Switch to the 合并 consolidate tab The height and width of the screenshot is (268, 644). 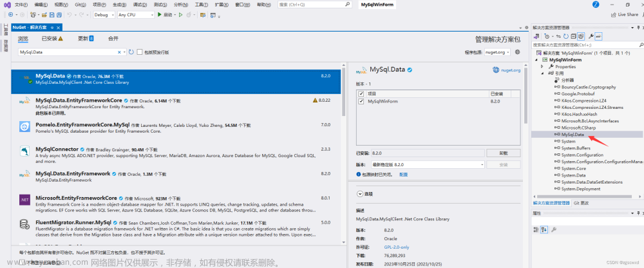tap(113, 38)
